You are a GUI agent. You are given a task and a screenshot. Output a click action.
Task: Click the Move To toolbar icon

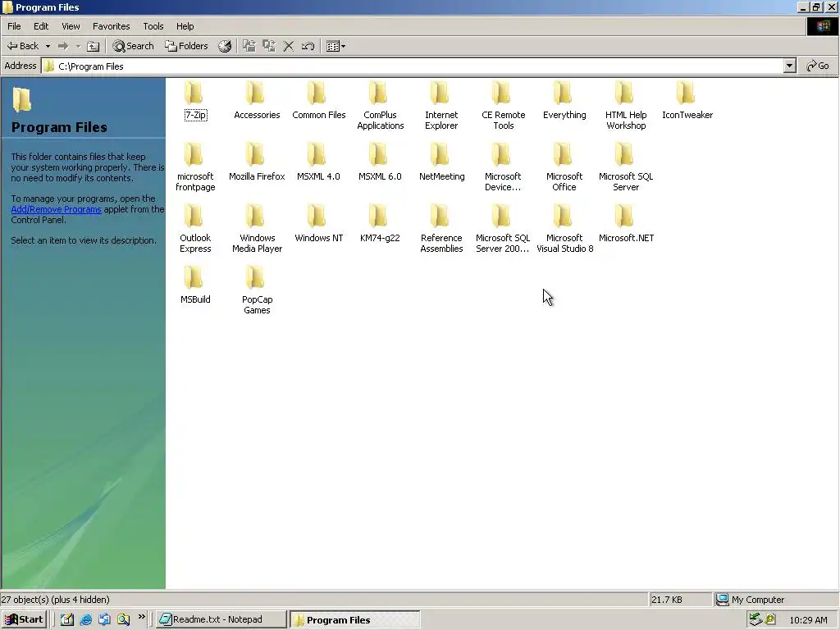point(249,46)
